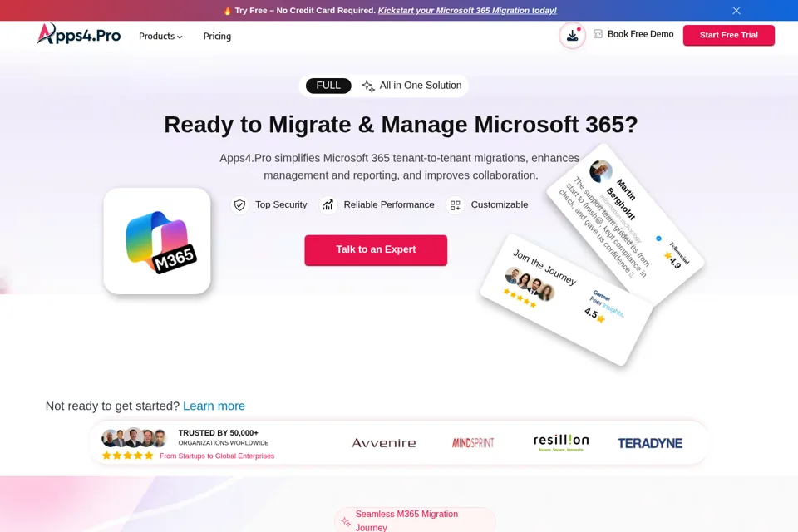This screenshot has width=798, height=532.
Task: Click the calendar icon beside Book Free Demo
Action: 598,34
